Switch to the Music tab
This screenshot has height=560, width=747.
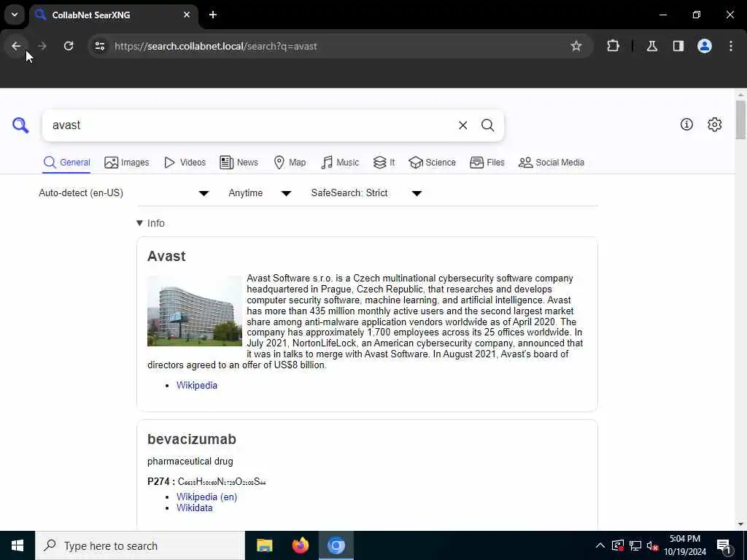pyautogui.click(x=340, y=163)
